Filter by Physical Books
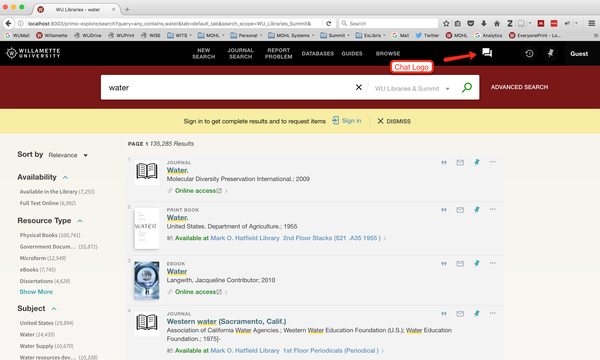 pyautogui.click(x=50, y=235)
